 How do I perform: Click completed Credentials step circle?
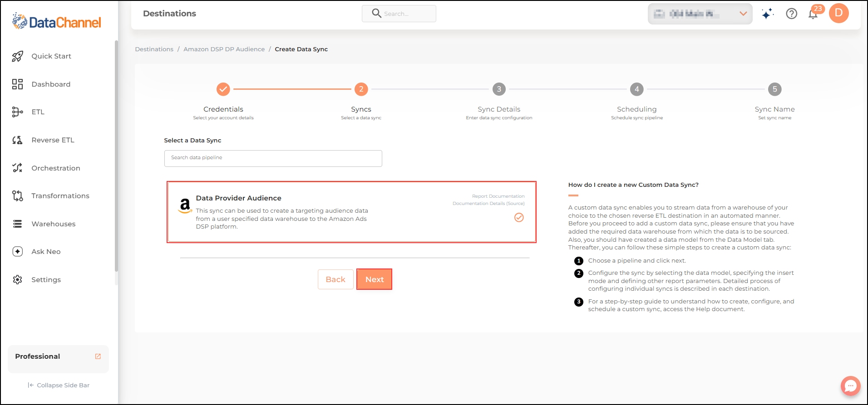click(x=223, y=89)
